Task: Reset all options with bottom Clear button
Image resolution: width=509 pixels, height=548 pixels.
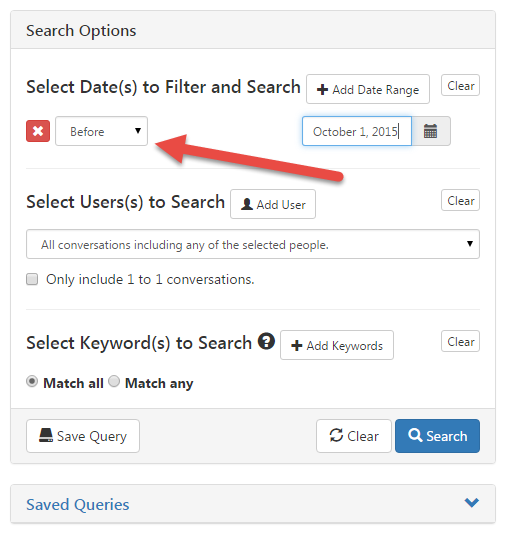Action: pos(354,436)
